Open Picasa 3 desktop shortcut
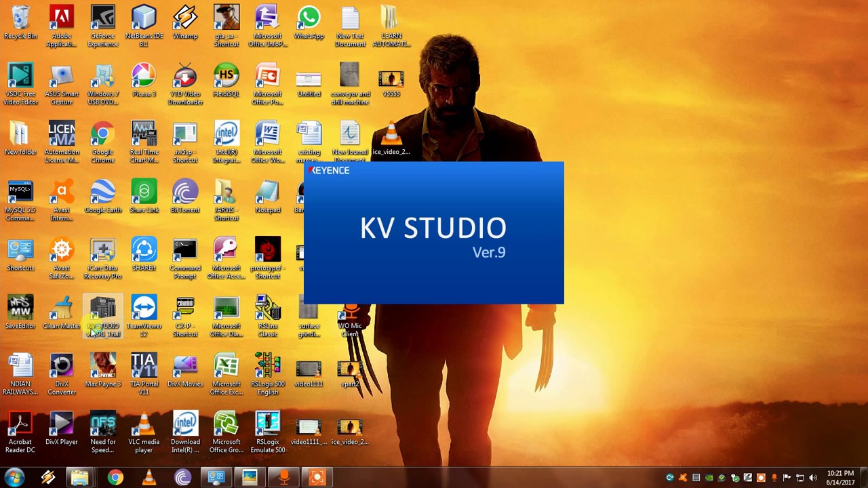This screenshot has height=488, width=868. pos(144,81)
